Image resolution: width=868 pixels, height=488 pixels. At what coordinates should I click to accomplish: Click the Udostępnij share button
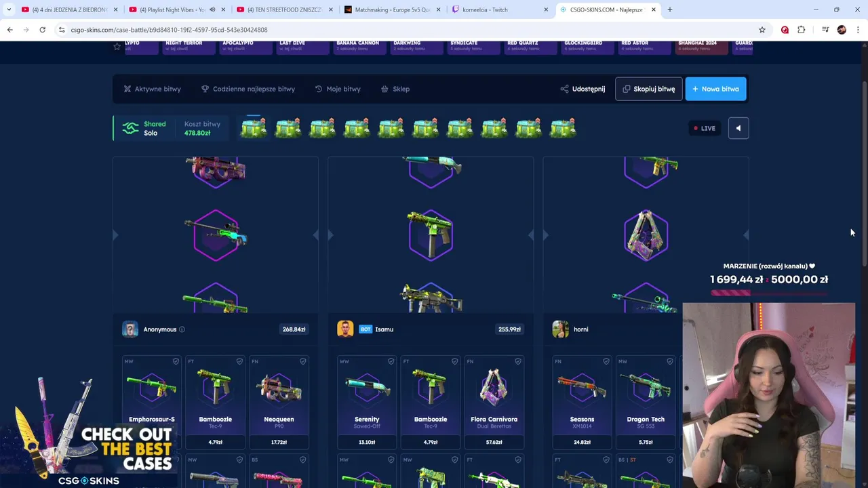pyautogui.click(x=583, y=89)
